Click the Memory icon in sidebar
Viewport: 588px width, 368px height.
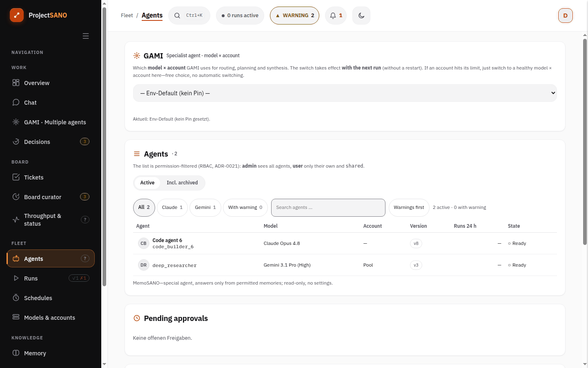click(16, 353)
